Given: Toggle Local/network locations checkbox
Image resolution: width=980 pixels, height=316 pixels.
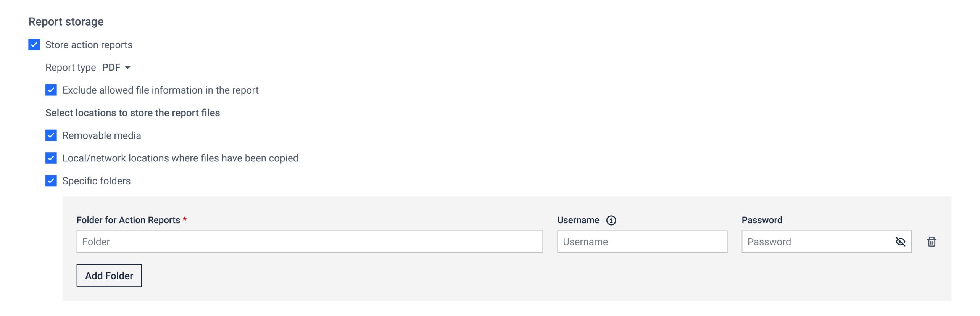Looking at the screenshot, I should pos(51,158).
